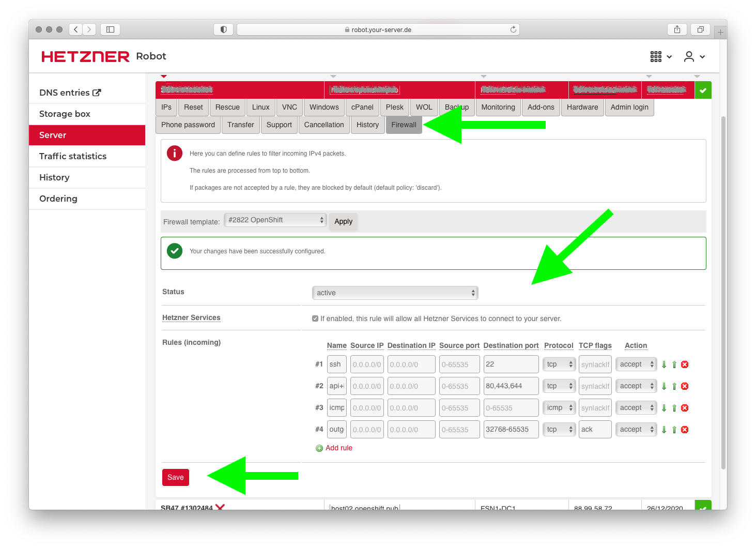Open Traffic statistics in sidebar
Screen dimensions: 756x548
[87, 156]
